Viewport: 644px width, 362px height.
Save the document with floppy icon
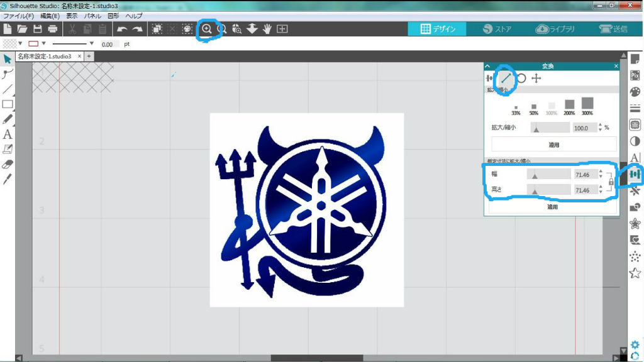(37, 29)
